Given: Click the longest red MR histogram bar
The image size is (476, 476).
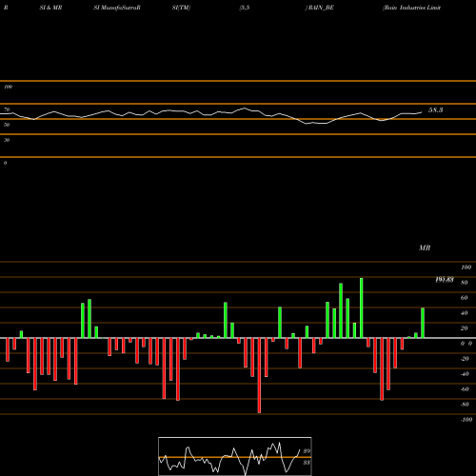Looking at the screenshot, I should (259, 375).
